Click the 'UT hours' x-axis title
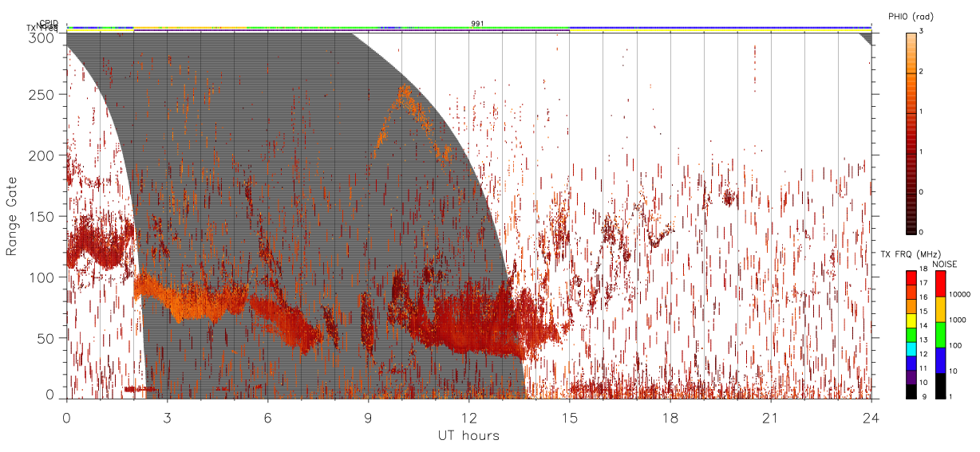The image size is (980, 452). 468,436
